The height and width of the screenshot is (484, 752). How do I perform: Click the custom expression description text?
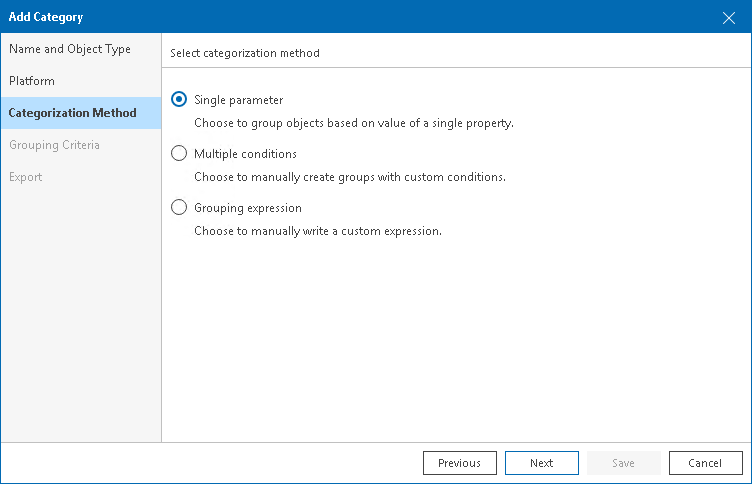[x=317, y=231]
